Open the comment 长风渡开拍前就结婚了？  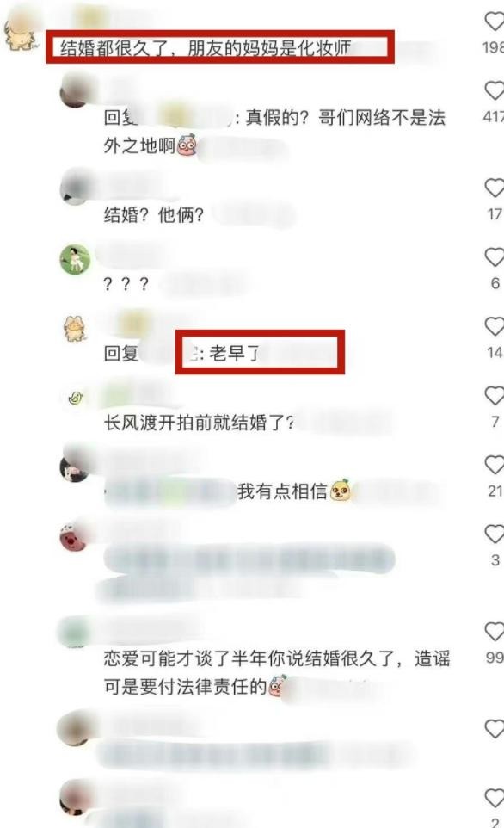pos(199,423)
